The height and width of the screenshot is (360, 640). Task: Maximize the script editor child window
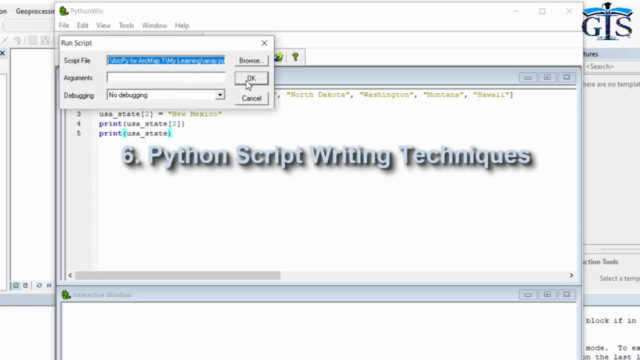pyautogui.click(x=547, y=78)
